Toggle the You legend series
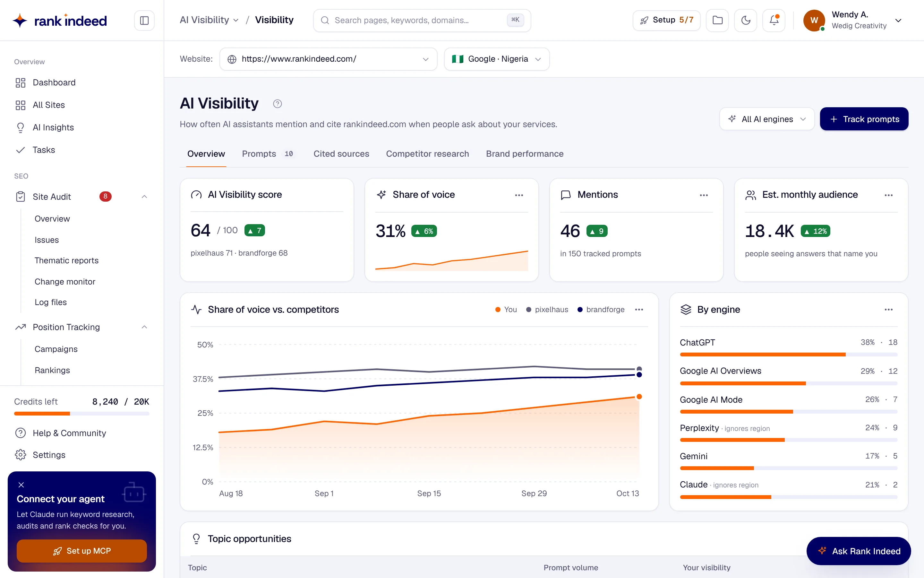This screenshot has width=924, height=578. [x=506, y=310]
